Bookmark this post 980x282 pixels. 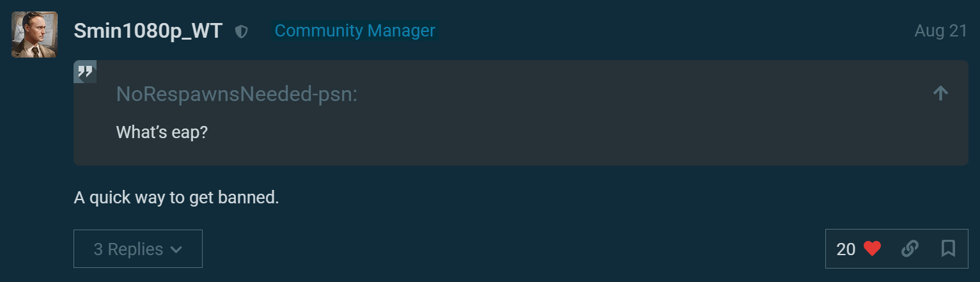[x=948, y=249]
